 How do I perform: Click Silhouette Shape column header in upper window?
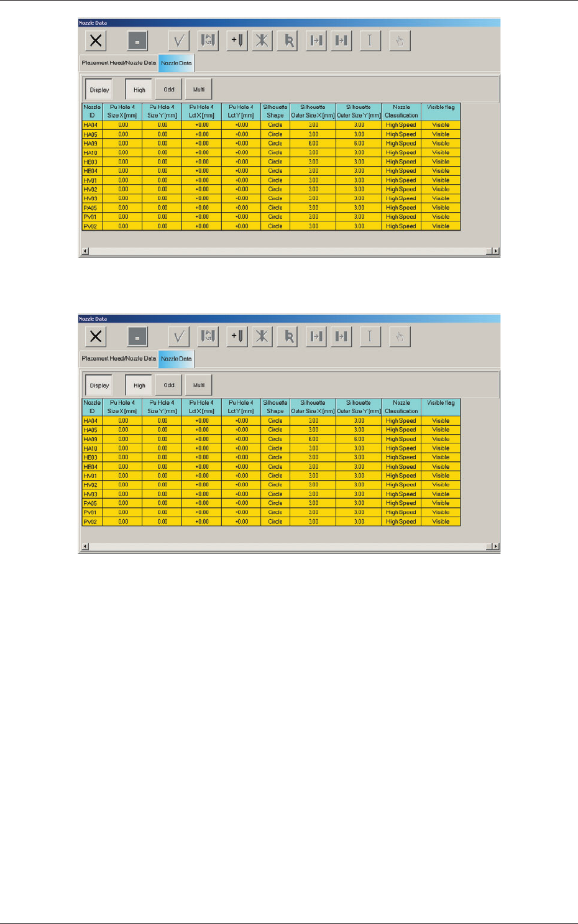tap(275, 111)
